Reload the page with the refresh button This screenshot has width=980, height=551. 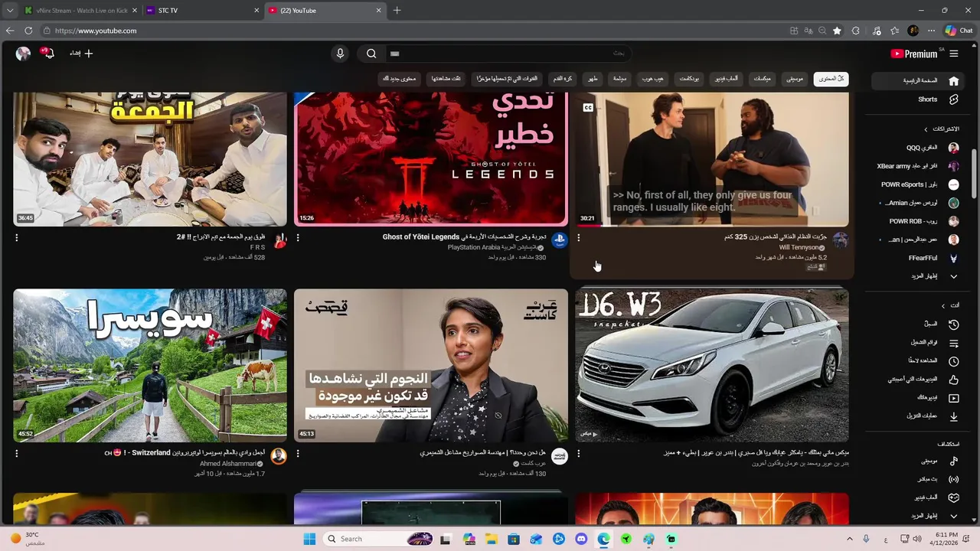click(x=28, y=31)
